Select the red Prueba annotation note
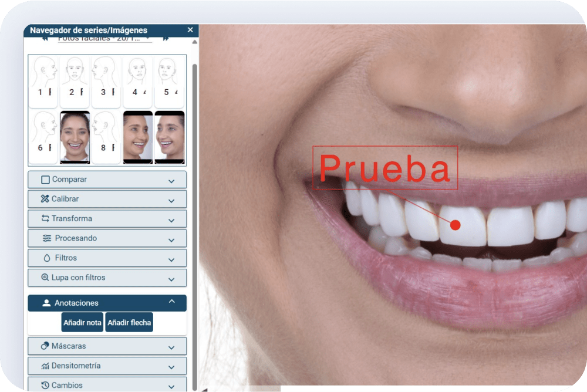This screenshot has height=392, width=587. point(385,168)
